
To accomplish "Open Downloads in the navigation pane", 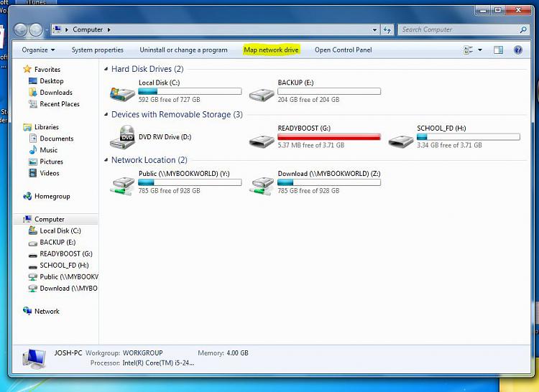I will point(56,93).
